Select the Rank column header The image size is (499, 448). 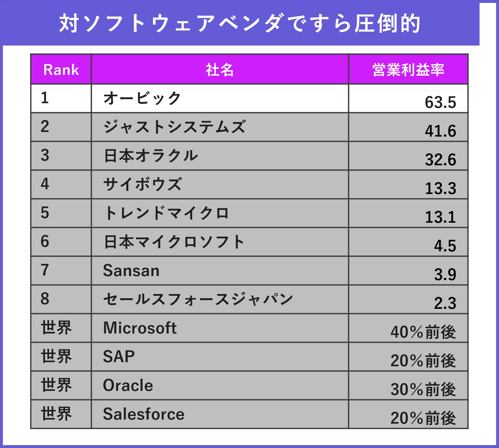(61, 70)
